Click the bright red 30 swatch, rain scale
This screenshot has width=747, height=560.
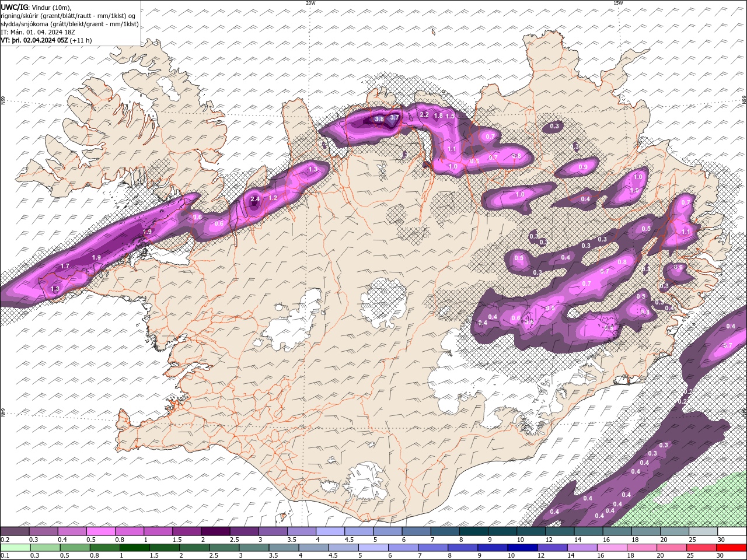coord(731,548)
